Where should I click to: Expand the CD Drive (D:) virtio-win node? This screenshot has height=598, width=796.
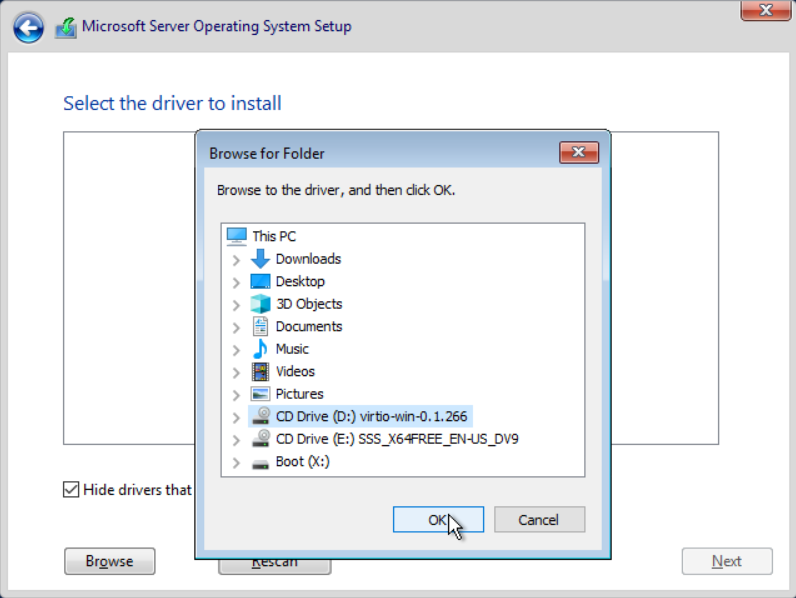point(236,417)
